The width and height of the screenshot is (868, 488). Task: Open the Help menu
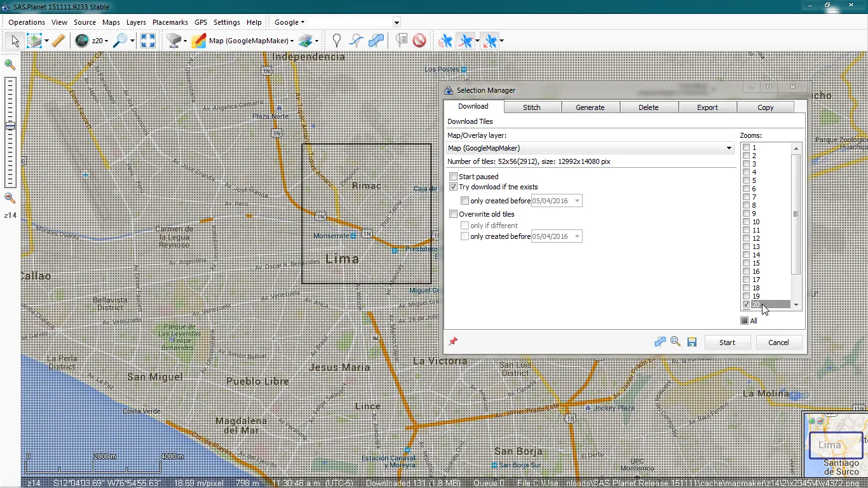(x=254, y=22)
